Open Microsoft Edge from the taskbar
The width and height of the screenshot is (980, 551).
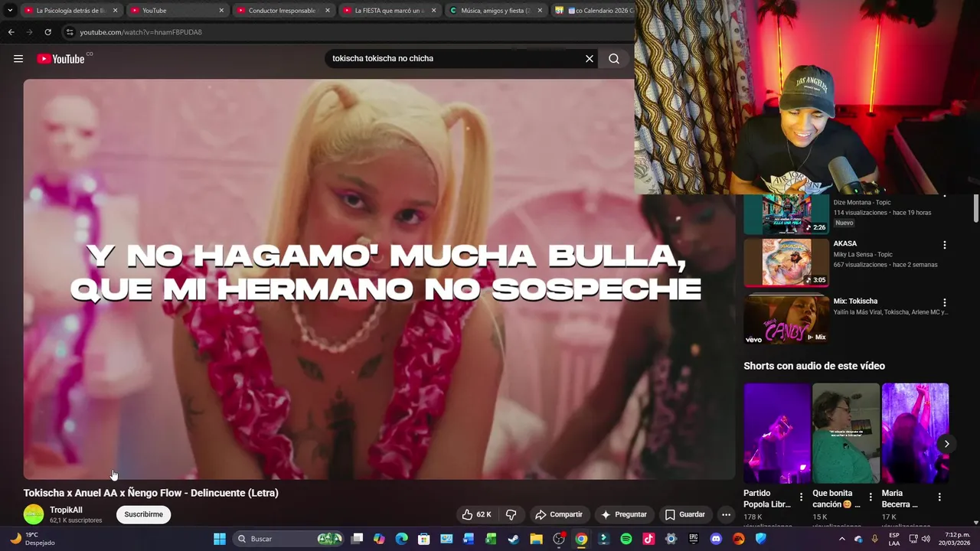point(402,539)
